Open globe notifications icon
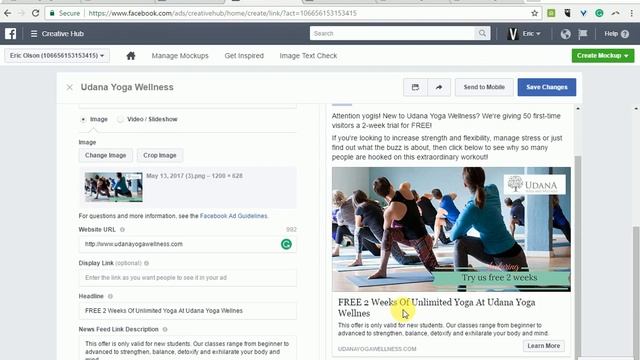Viewport: 640px width, 360px height. tap(565, 34)
